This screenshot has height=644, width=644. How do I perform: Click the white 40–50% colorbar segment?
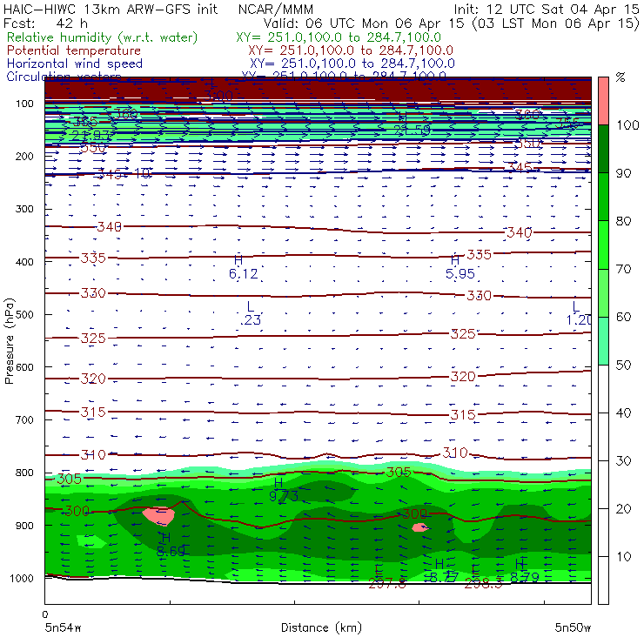tap(603, 388)
